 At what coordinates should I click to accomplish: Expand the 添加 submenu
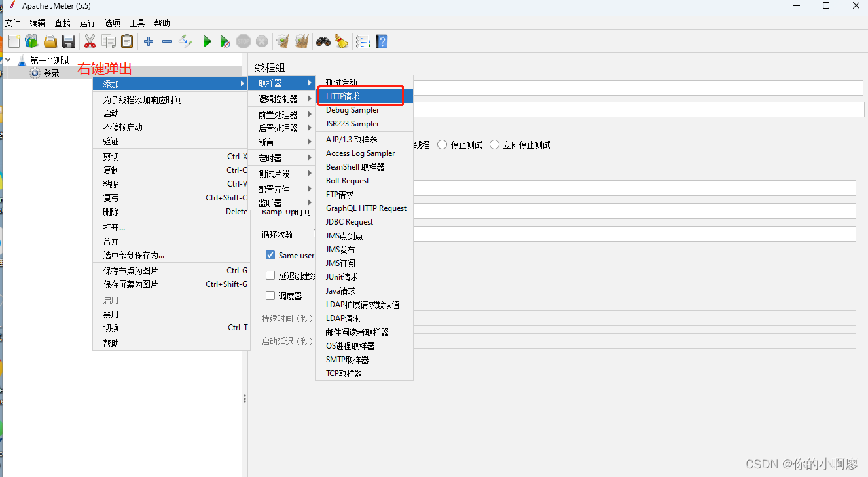(x=170, y=84)
